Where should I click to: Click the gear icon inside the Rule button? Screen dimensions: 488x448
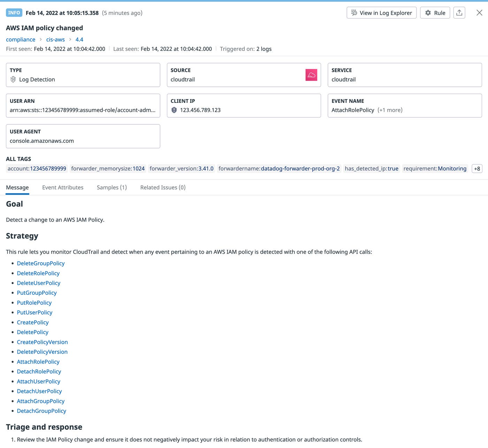(428, 13)
